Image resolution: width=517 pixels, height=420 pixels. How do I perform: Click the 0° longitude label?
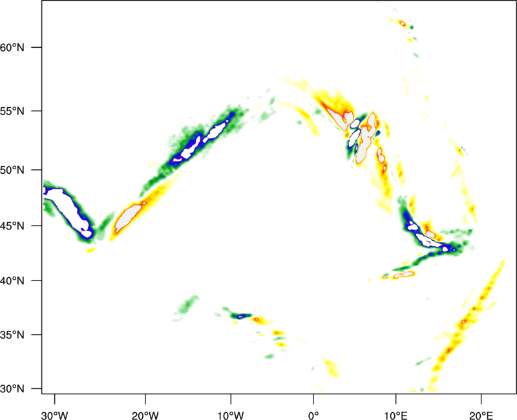(x=313, y=415)
